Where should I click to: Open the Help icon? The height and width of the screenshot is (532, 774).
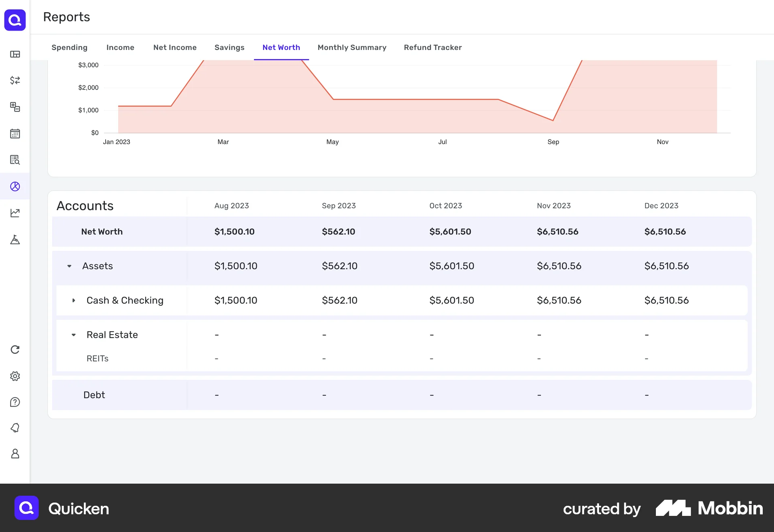click(15, 402)
